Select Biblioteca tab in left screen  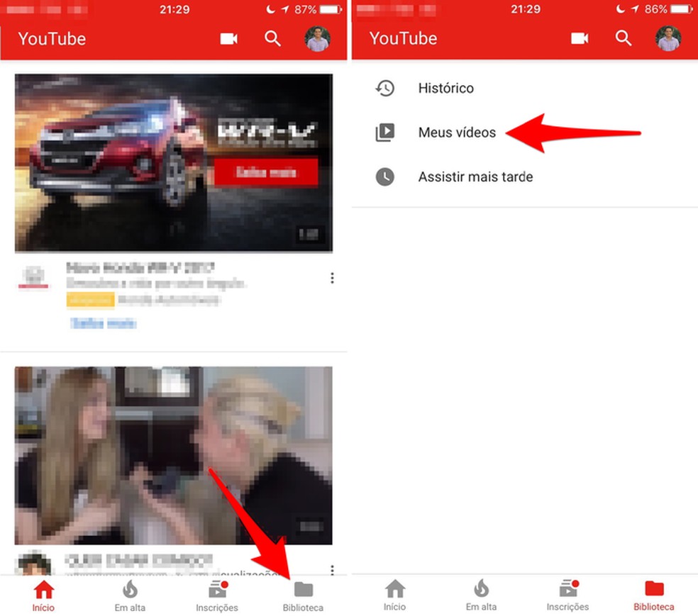point(303,596)
